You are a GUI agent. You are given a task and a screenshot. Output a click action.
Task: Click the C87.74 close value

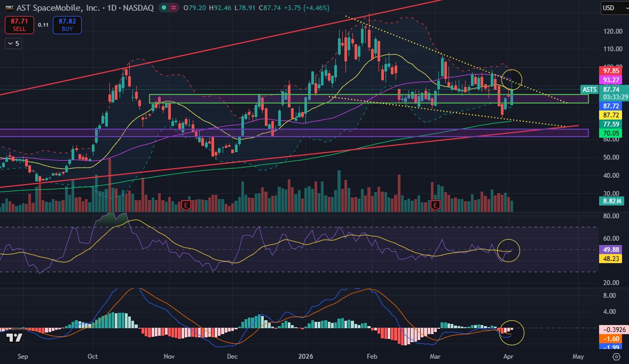point(270,7)
